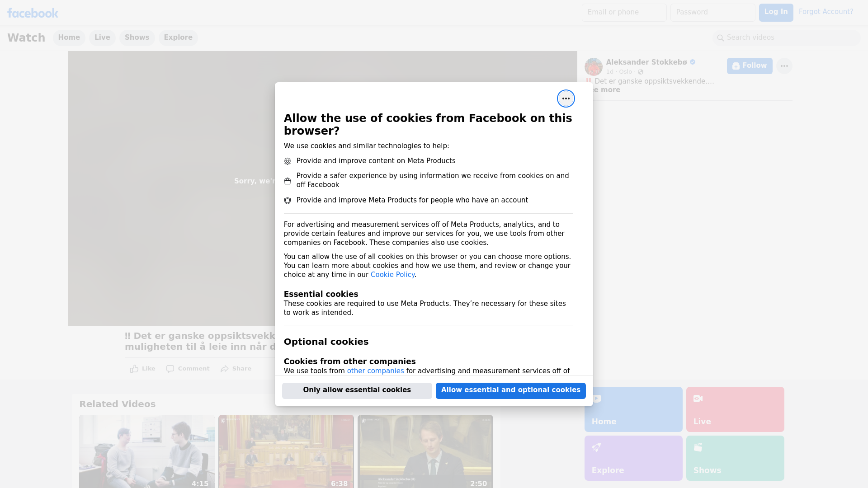Click the verified badge beside Aleksander Stokkebø

693,62
